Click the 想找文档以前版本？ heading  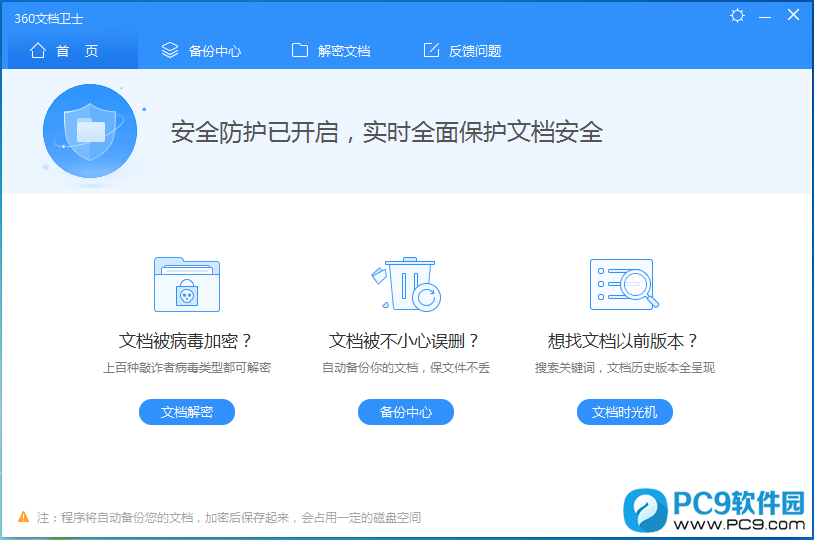624,341
